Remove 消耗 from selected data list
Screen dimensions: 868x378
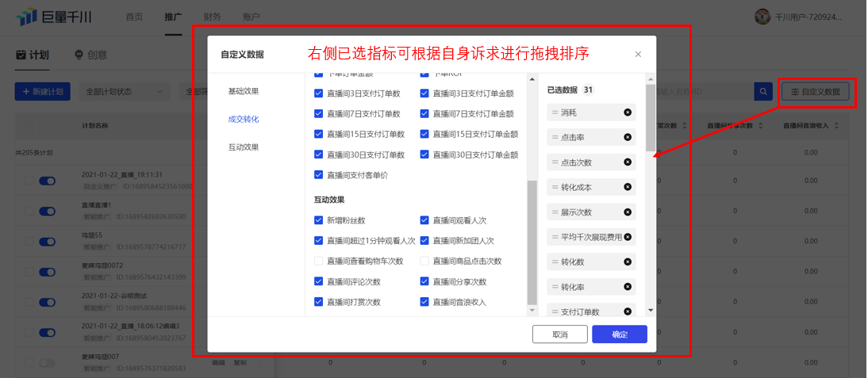tap(627, 113)
